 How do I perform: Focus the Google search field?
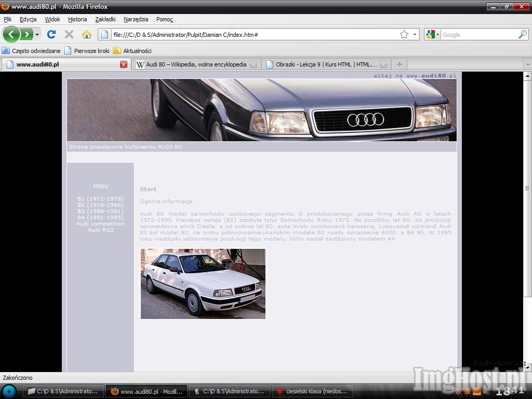coord(479,35)
